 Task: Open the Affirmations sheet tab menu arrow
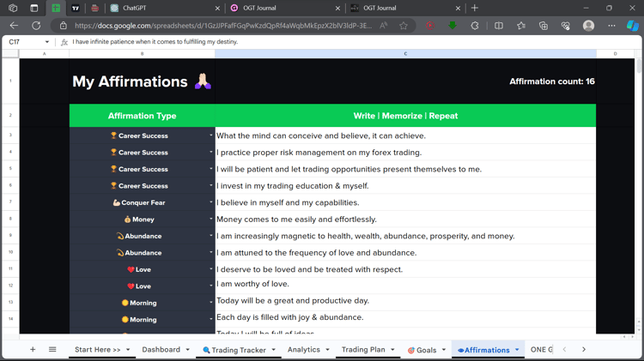click(x=517, y=350)
